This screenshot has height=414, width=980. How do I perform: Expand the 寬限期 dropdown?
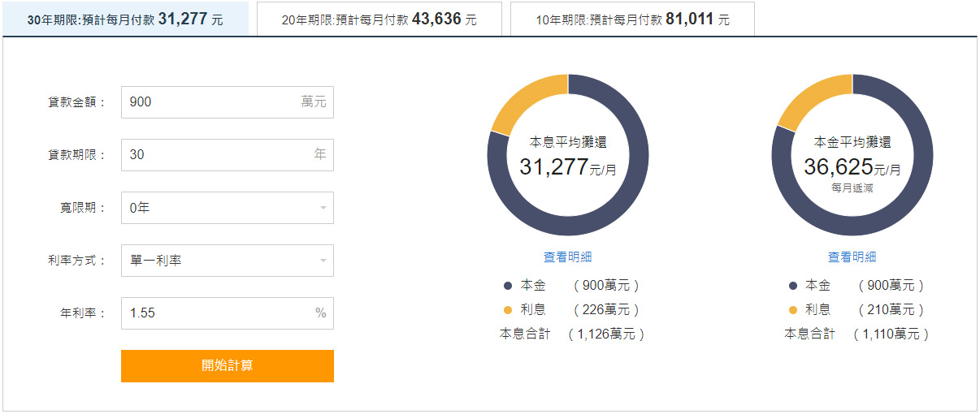(227, 208)
